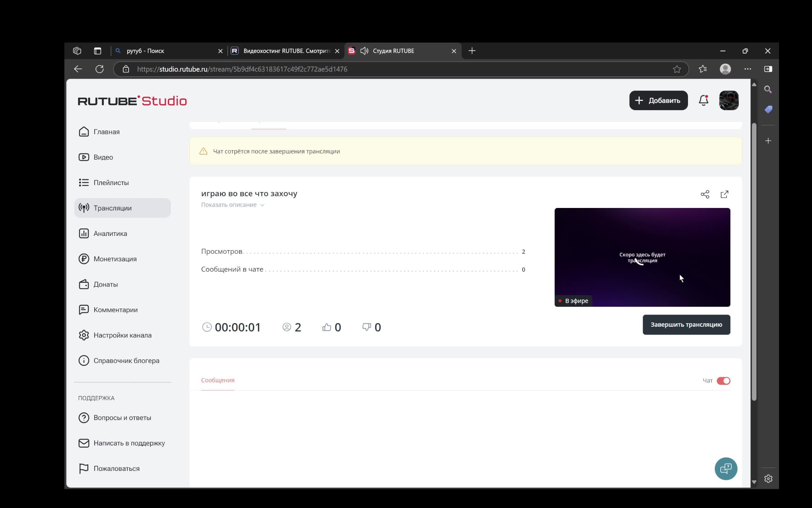The width and height of the screenshot is (812, 508).
Task: Open the support chat bubble button
Action: [726, 469]
